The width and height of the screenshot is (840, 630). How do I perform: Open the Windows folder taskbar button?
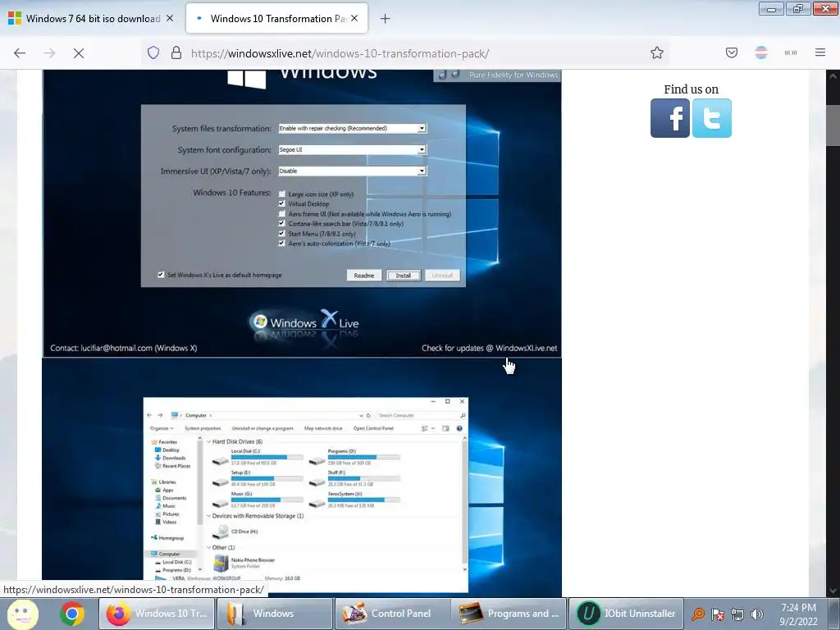[x=274, y=614]
